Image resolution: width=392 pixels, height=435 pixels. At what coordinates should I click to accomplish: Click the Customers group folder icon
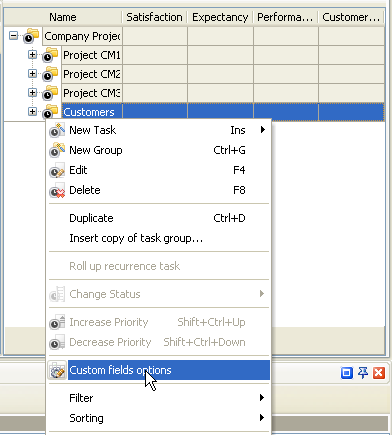coord(50,111)
